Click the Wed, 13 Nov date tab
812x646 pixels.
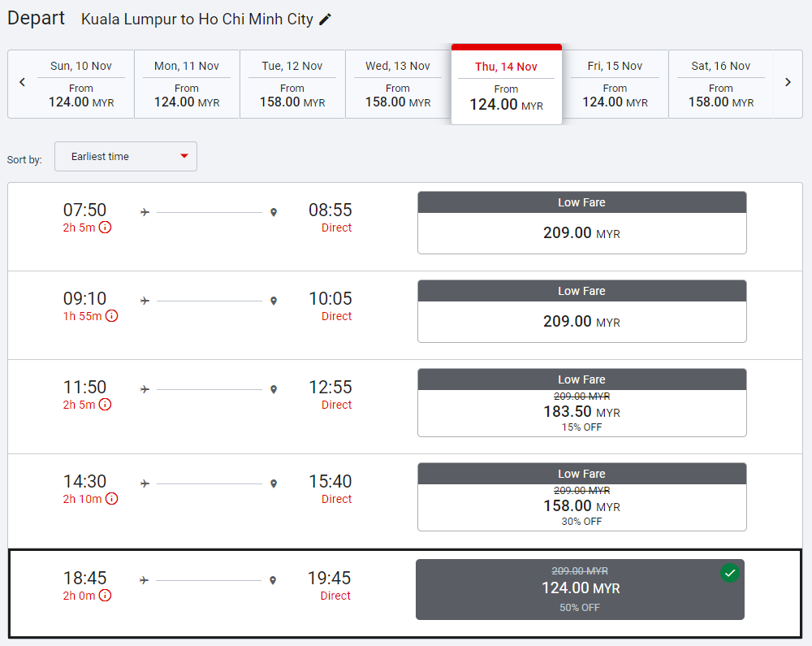398,85
